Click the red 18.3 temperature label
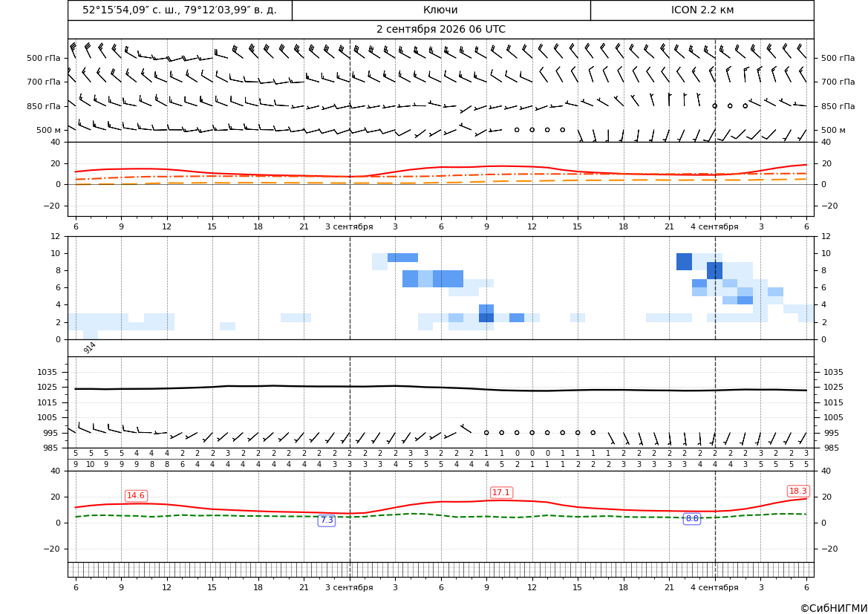 [798, 491]
